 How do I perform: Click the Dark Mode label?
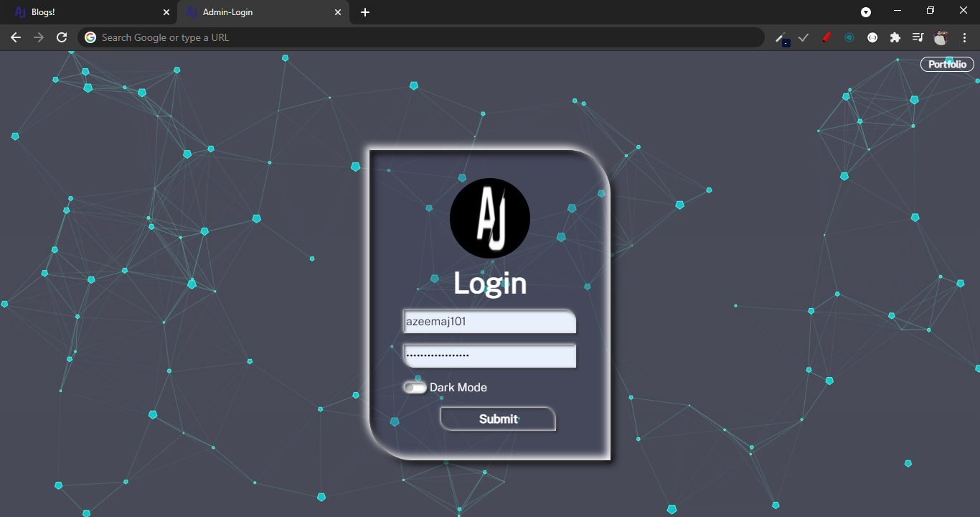click(458, 388)
